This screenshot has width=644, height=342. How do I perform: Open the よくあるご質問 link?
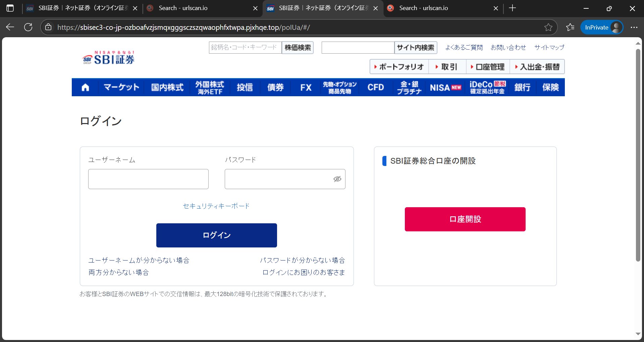464,48
